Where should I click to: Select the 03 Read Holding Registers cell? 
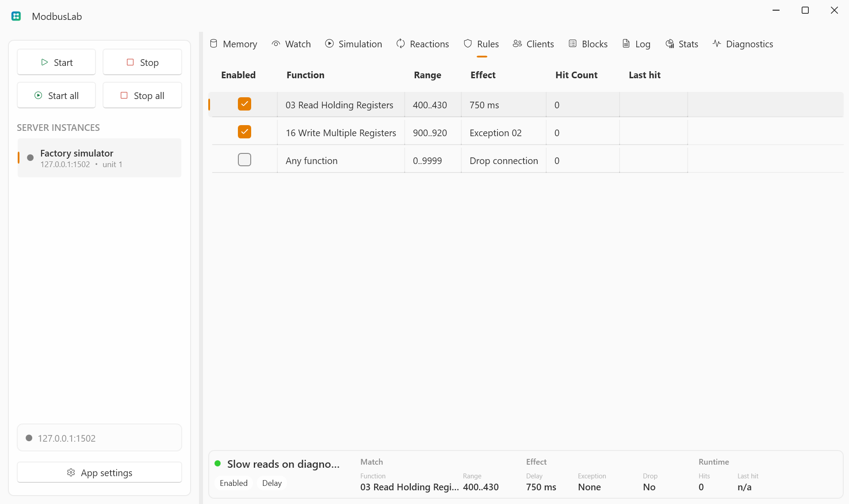click(x=341, y=105)
